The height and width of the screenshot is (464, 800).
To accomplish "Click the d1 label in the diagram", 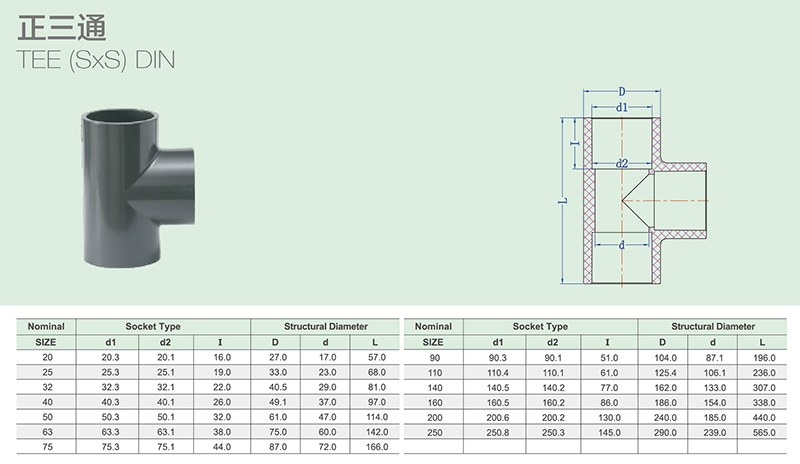I will point(621,107).
